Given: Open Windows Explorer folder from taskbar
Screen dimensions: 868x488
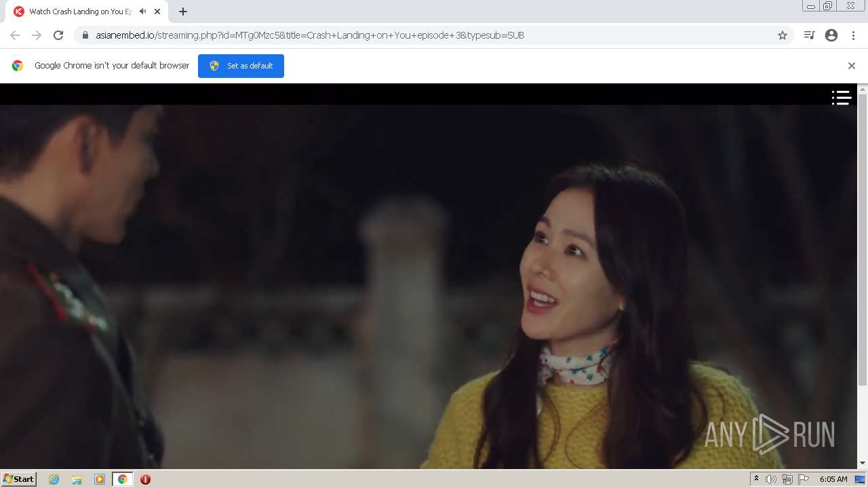Looking at the screenshot, I should [x=77, y=479].
